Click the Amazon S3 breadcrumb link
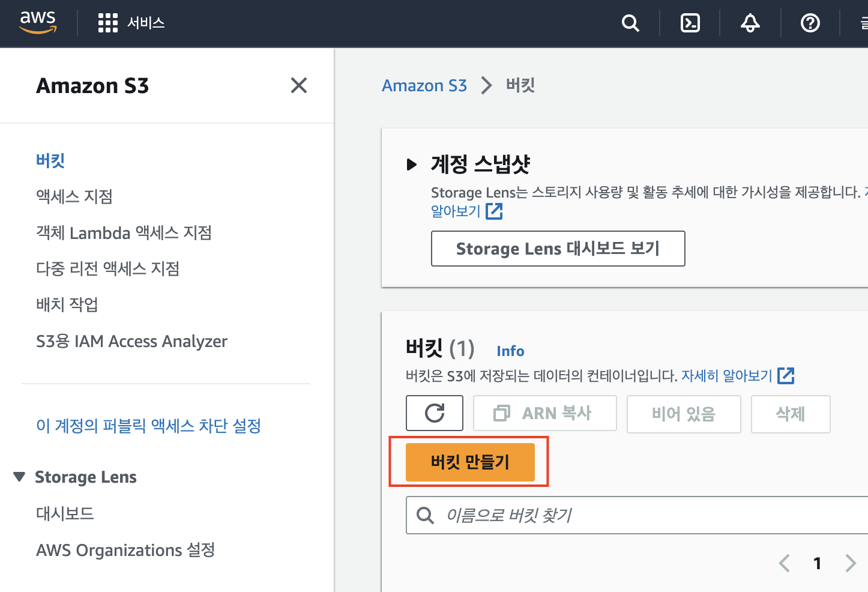Viewport: 868px width, 592px height. [424, 85]
